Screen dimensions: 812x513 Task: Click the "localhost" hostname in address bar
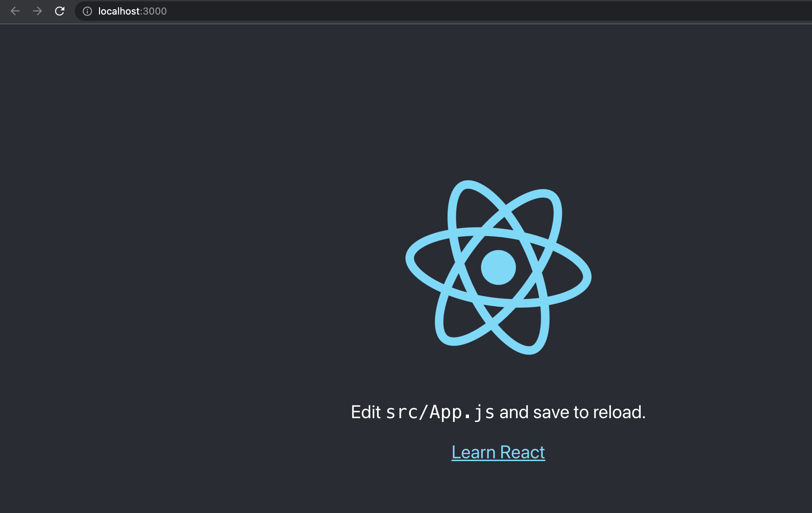119,11
